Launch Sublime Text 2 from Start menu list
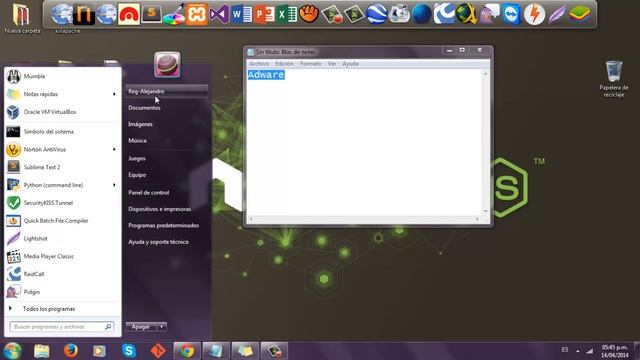Image resolution: width=640 pixels, height=360 pixels. pyautogui.click(x=62, y=167)
